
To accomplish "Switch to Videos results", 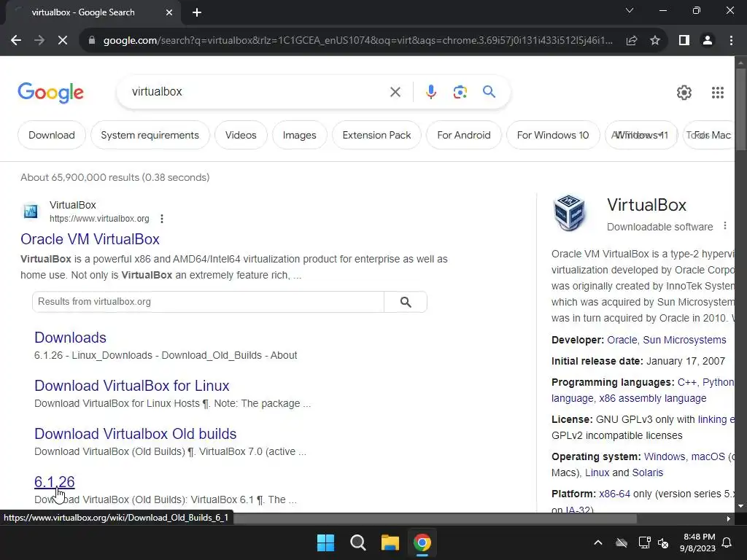I will coord(241,135).
